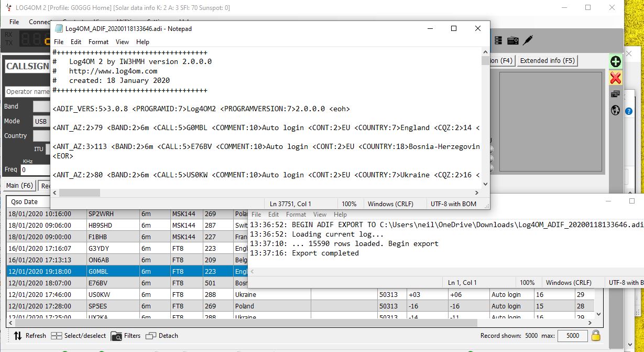This screenshot has width=644, height=352.
Task: Click the cable plug icon in Log4OM toolbar
Action: [x=528, y=40]
